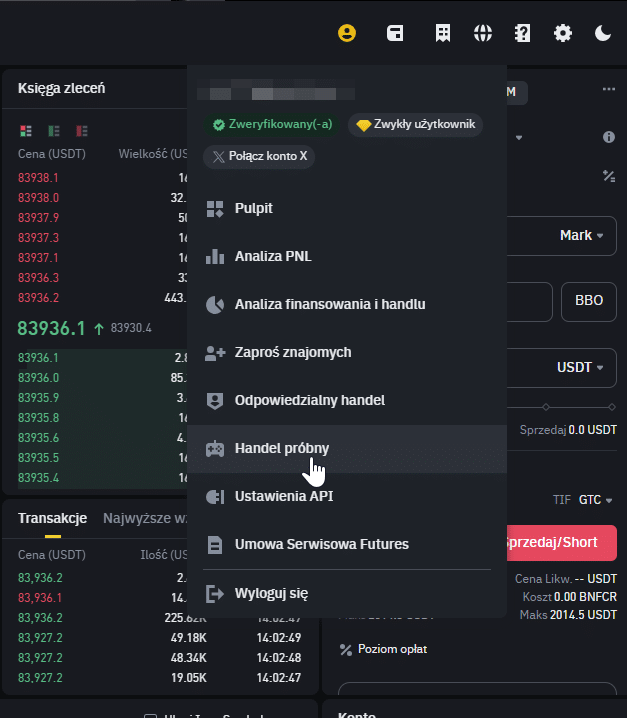Click the document icon for Umowa Serwisowa Futures
The height and width of the screenshot is (718, 627).
(215, 545)
